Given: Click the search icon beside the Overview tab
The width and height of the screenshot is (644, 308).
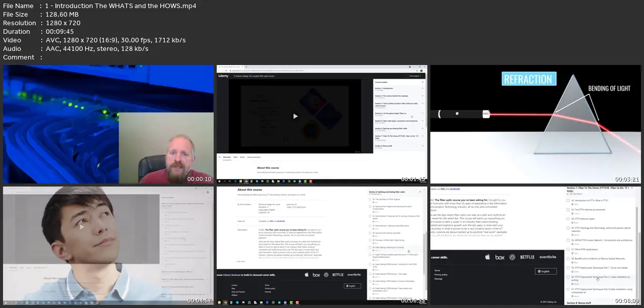Looking at the screenshot, I should (220, 157).
